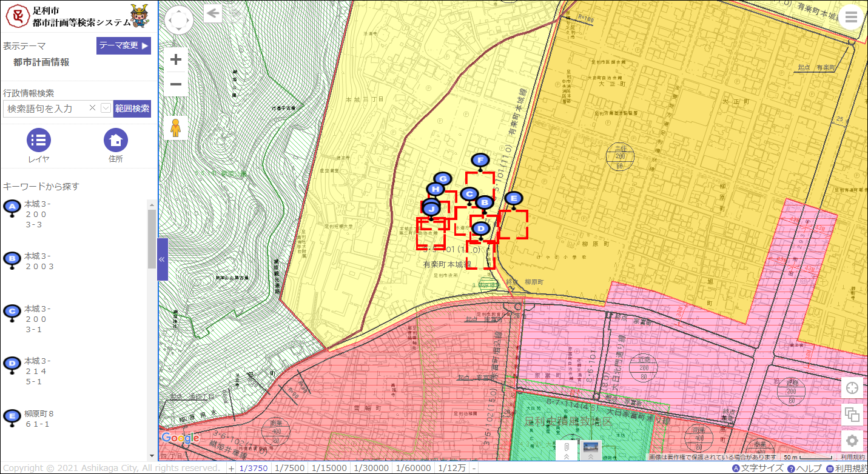
Task: Select result 柳原町861-1
Action: (40, 419)
